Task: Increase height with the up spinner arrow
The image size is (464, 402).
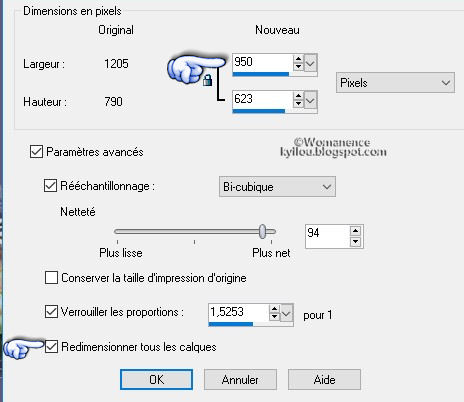Action: pos(298,96)
